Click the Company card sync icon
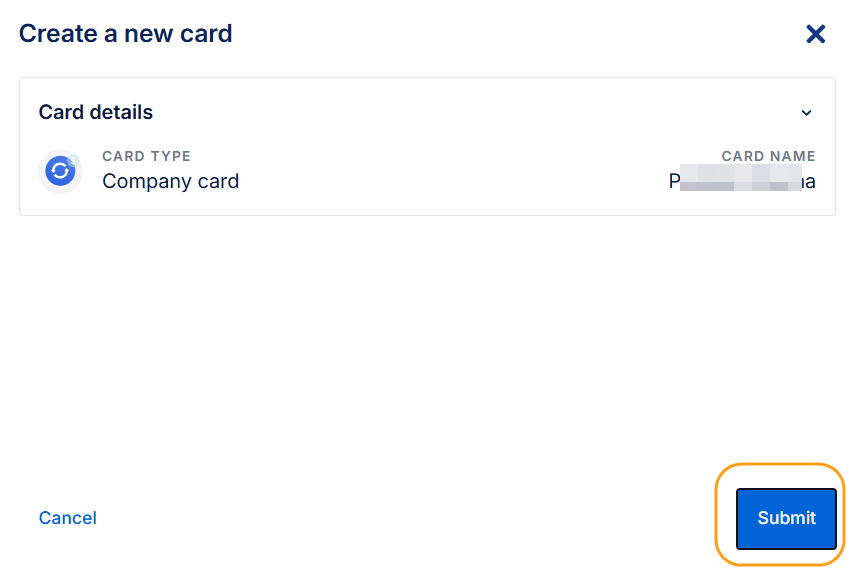 [60, 171]
